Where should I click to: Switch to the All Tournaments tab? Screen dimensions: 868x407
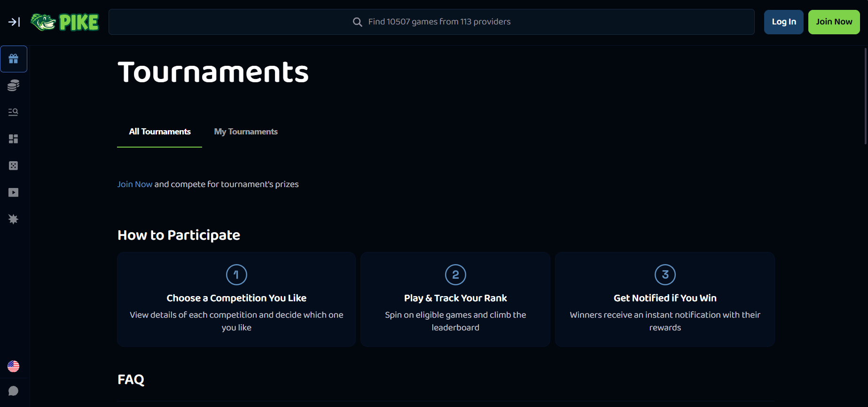(160, 132)
